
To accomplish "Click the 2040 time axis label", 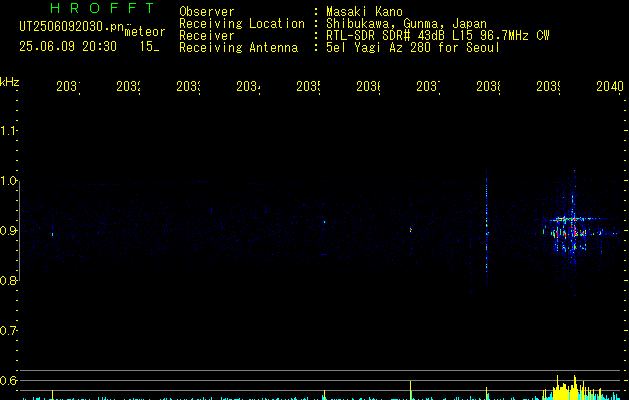I will coord(610,86).
